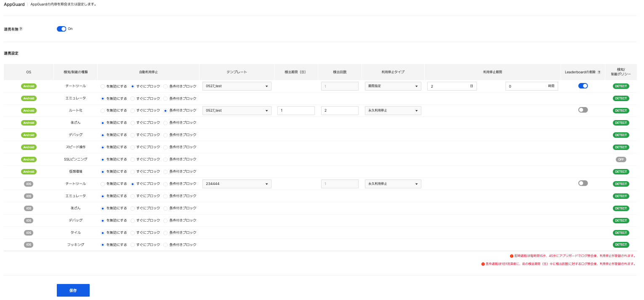Click the suspension days field showing 2 日

click(x=452, y=86)
